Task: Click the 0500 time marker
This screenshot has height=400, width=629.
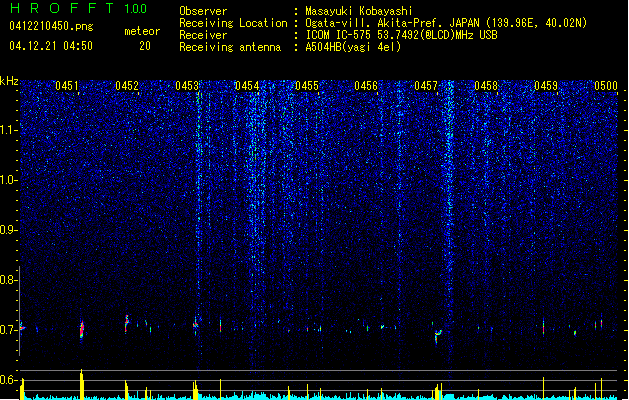Action: coord(606,86)
